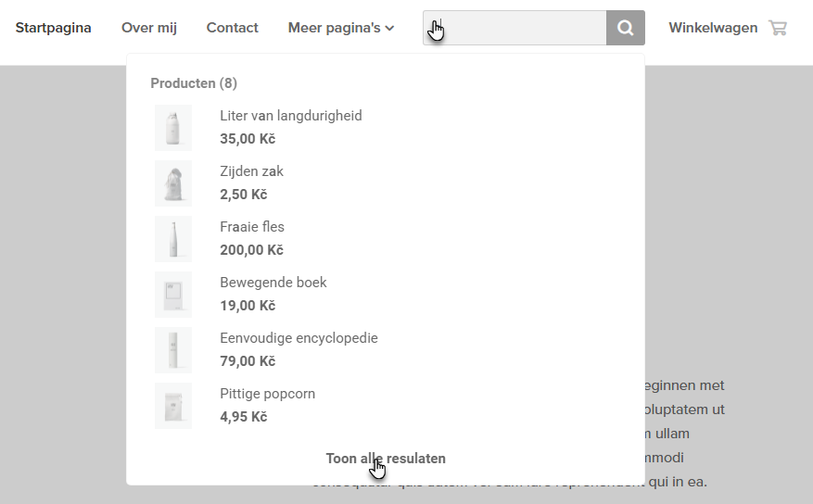The image size is (813, 504).
Task: Click the Bewegende boek result title
Action: point(273,283)
